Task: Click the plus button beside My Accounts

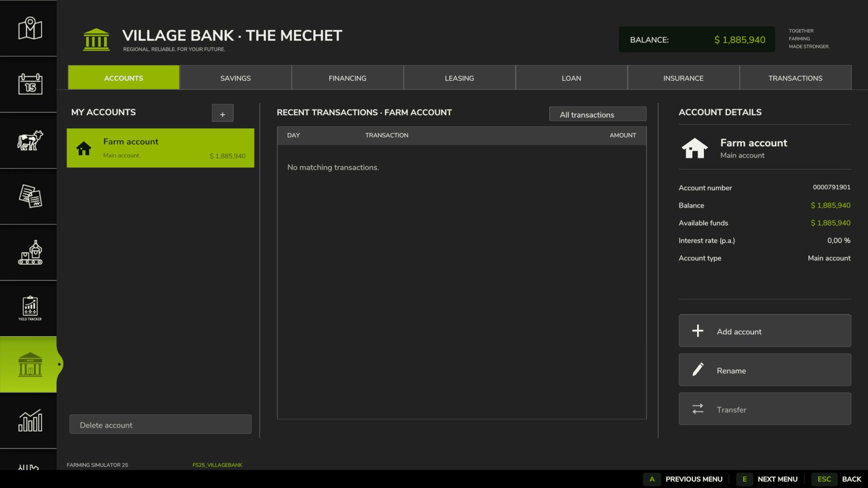Action: [x=222, y=113]
